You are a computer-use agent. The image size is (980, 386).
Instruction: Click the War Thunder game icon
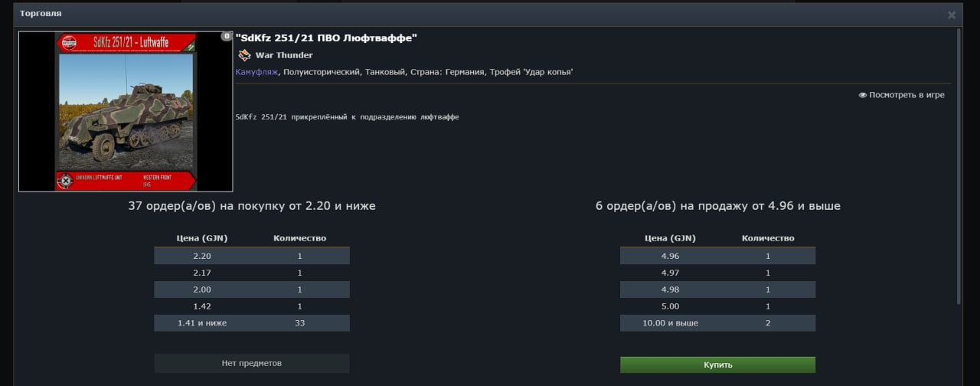coord(244,55)
